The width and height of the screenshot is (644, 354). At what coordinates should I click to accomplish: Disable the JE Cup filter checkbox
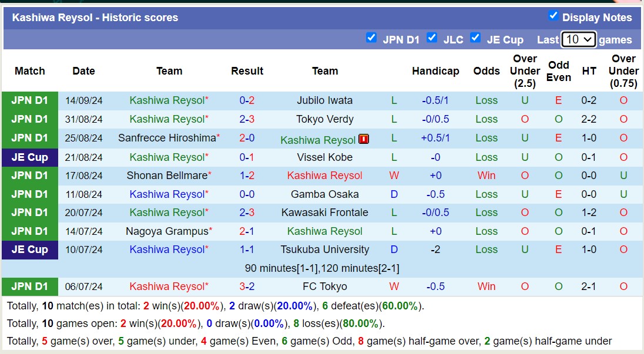coord(475,38)
